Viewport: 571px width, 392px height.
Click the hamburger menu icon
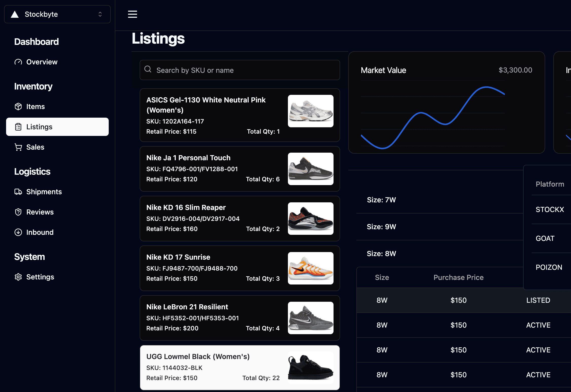[132, 14]
